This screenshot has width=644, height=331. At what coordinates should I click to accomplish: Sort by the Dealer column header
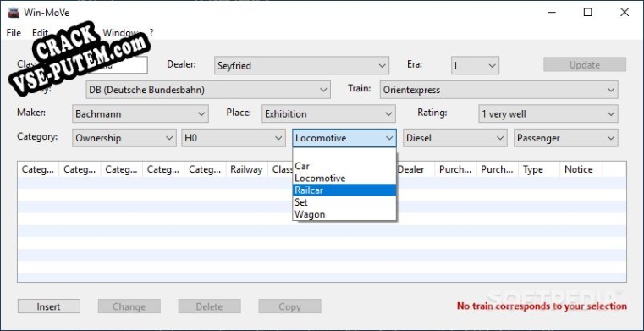(414, 169)
